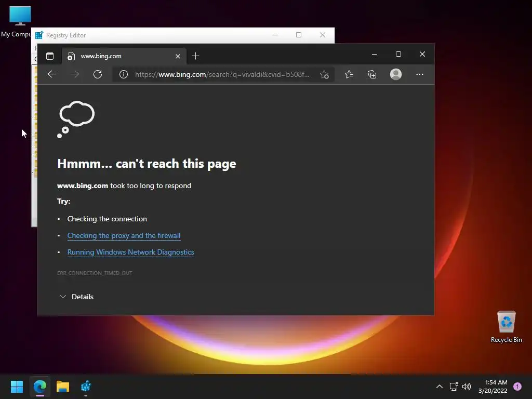This screenshot has height=399, width=532.
Task: Minimize the Registry Editor window
Action: (275, 35)
